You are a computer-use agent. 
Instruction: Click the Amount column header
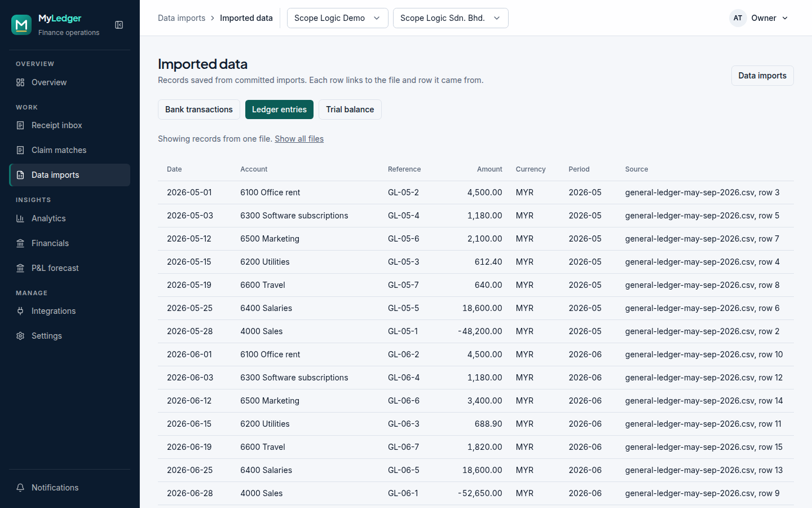coord(489,169)
